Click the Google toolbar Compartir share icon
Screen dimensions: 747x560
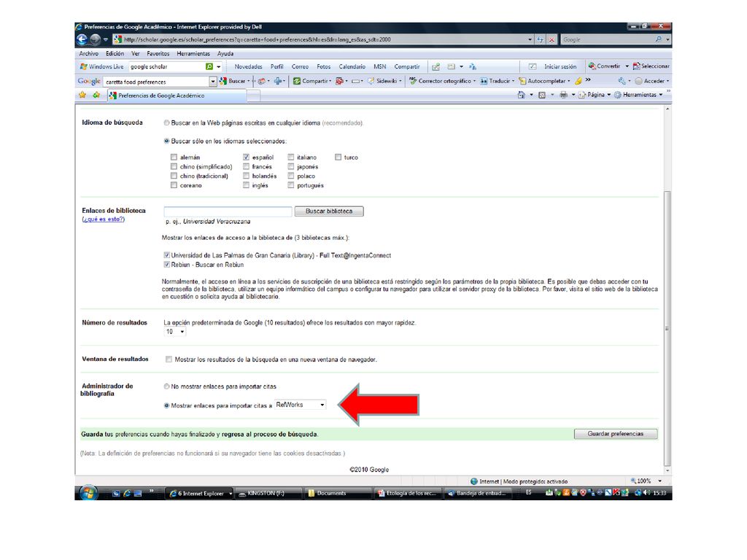(297, 81)
